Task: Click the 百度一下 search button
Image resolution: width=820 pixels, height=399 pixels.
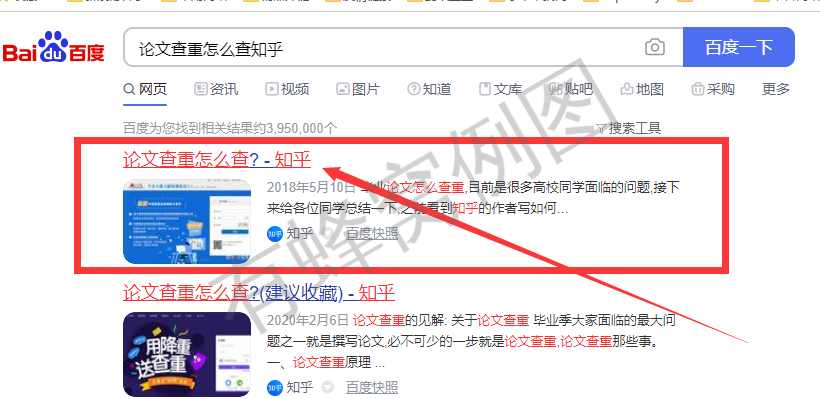Action: [x=738, y=47]
